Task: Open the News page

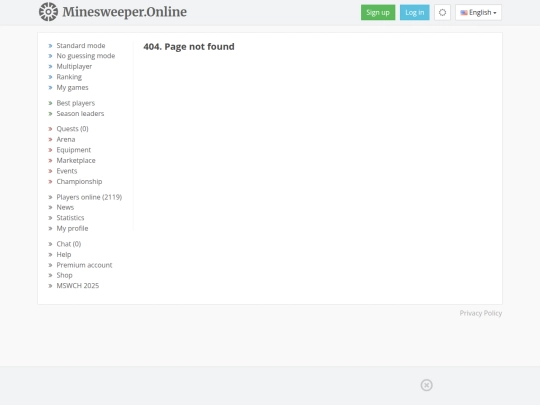Action: coord(65,207)
